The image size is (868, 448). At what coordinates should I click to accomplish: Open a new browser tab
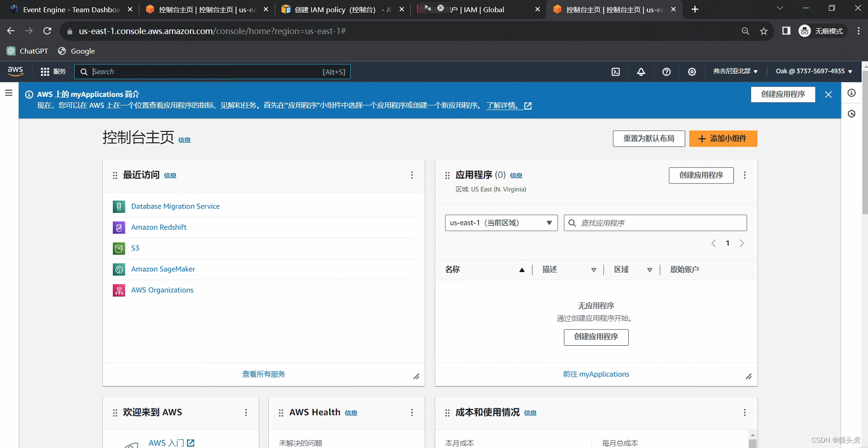click(695, 9)
